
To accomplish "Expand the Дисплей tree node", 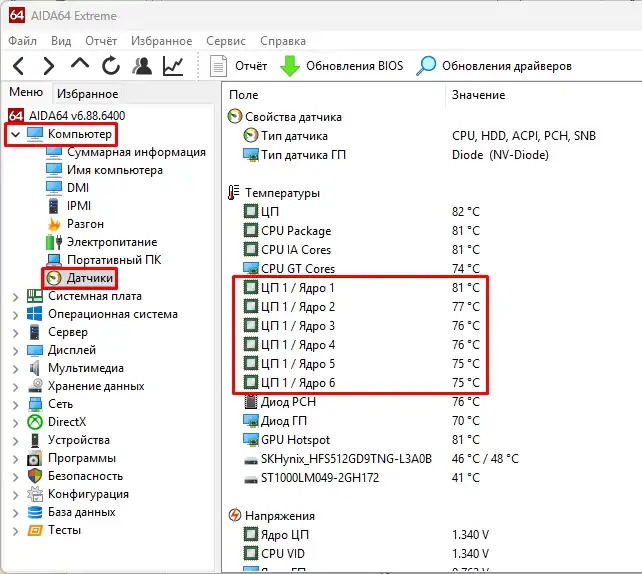I will pos(16,350).
